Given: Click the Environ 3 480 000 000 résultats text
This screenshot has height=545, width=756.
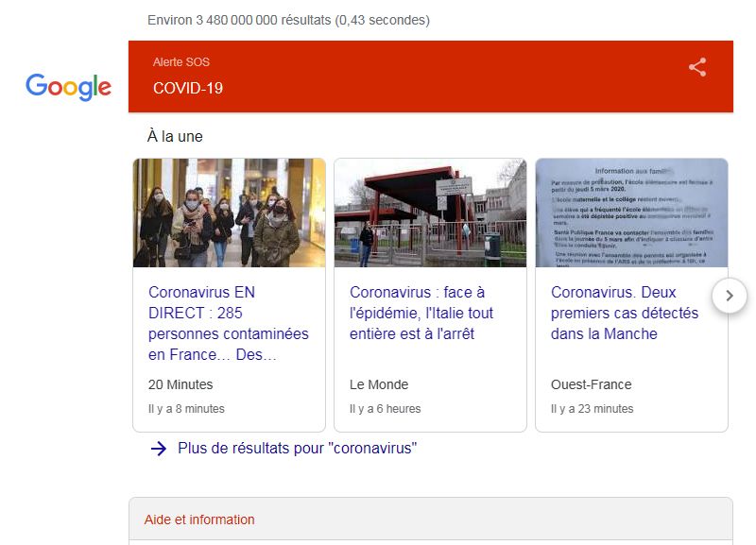Looking at the screenshot, I should point(289,20).
